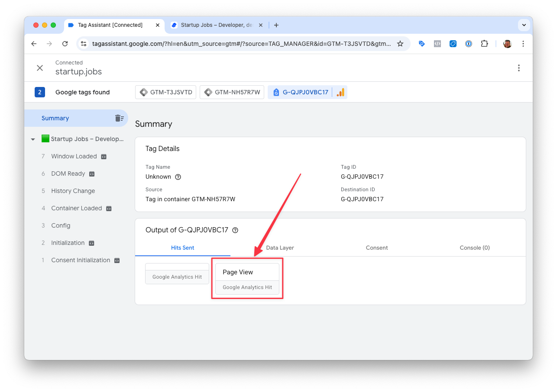The height and width of the screenshot is (392, 557).
Task: Select the Startup Jobs – Develop... page entry
Action: click(x=83, y=139)
